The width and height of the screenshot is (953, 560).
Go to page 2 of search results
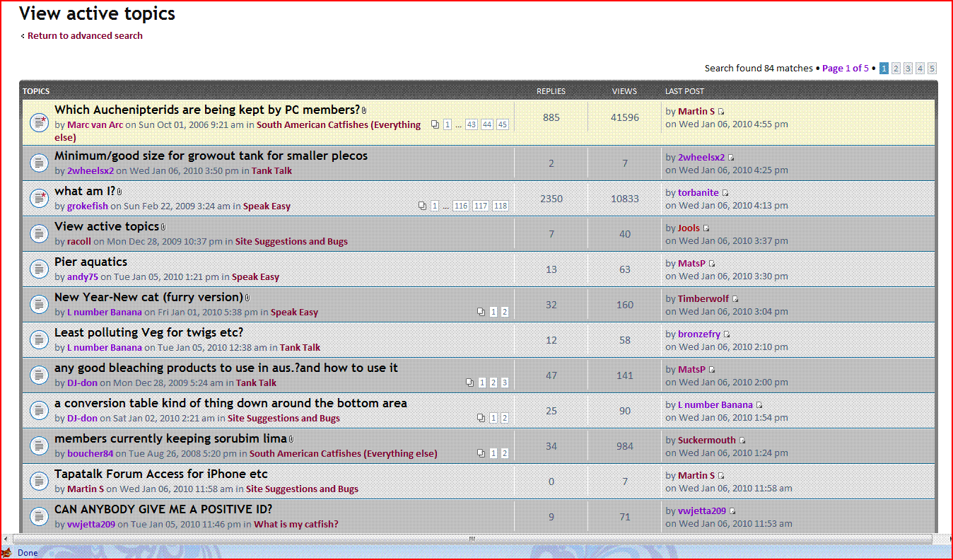coord(896,69)
